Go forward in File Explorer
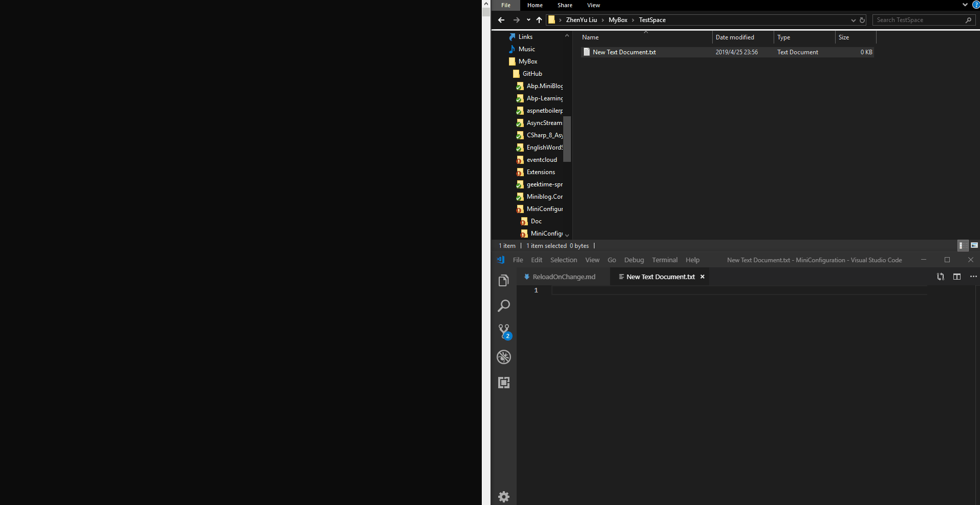This screenshot has width=980, height=505. point(517,20)
